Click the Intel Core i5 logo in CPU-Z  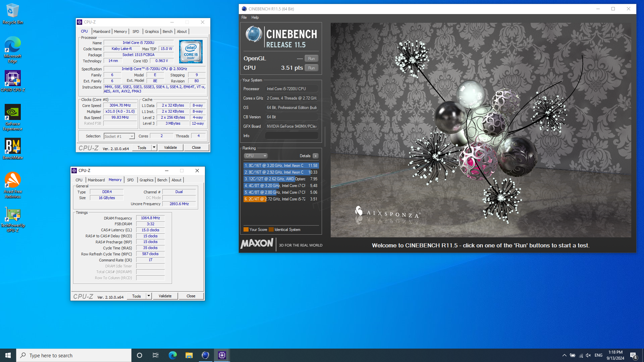(191, 52)
